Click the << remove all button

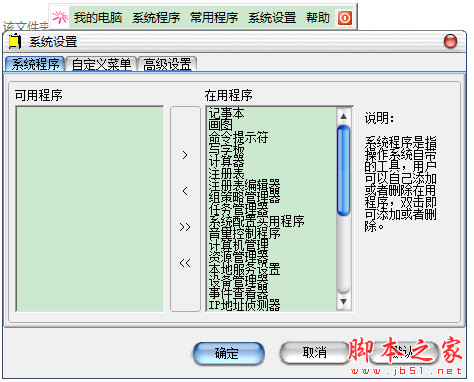tap(185, 263)
